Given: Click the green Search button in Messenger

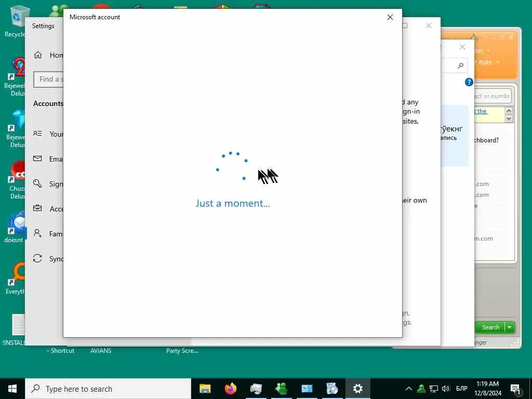Looking at the screenshot, I should tap(490, 327).
